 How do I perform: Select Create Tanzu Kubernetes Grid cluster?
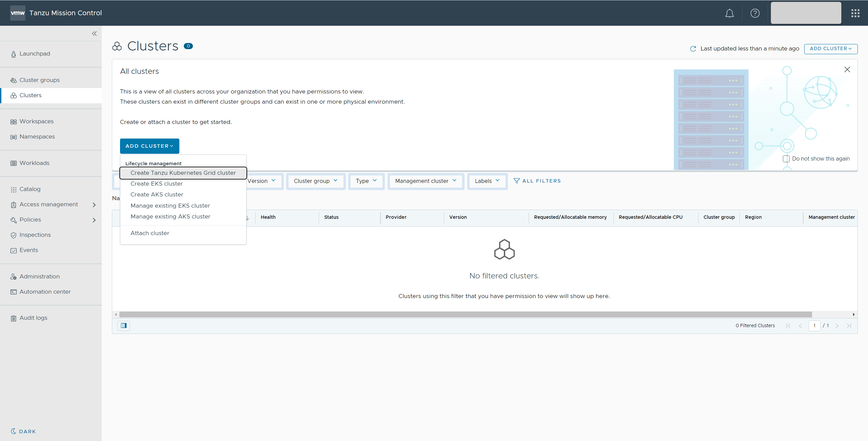pyautogui.click(x=183, y=173)
